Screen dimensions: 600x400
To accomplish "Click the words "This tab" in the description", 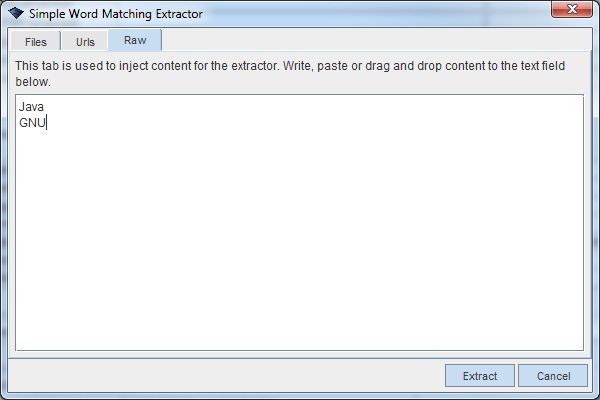I will point(38,67).
